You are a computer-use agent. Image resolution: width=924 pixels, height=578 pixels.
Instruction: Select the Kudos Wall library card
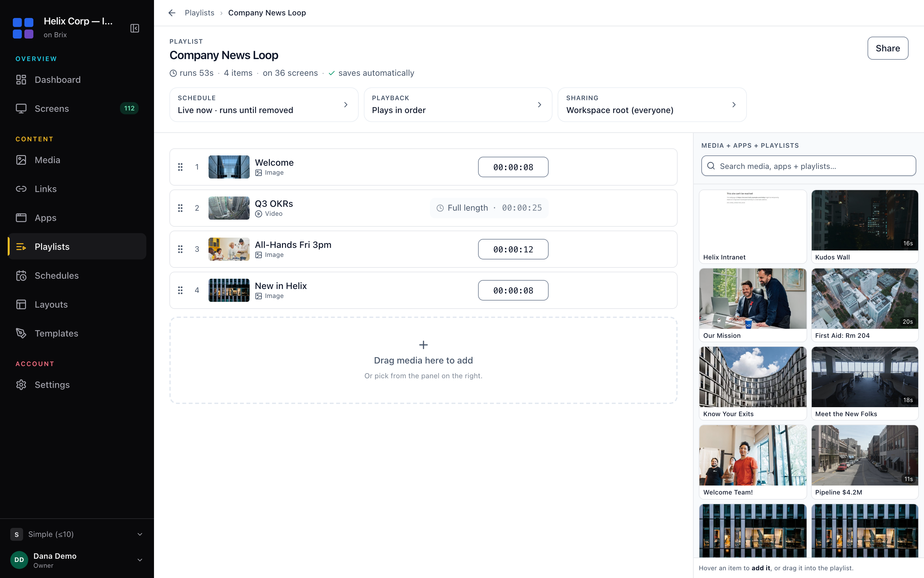tap(865, 227)
